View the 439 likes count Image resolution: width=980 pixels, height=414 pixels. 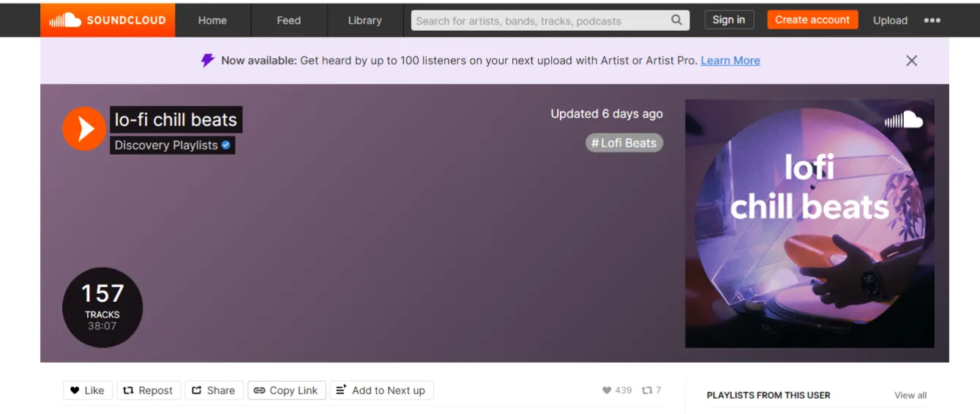pyautogui.click(x=617, y=391)
